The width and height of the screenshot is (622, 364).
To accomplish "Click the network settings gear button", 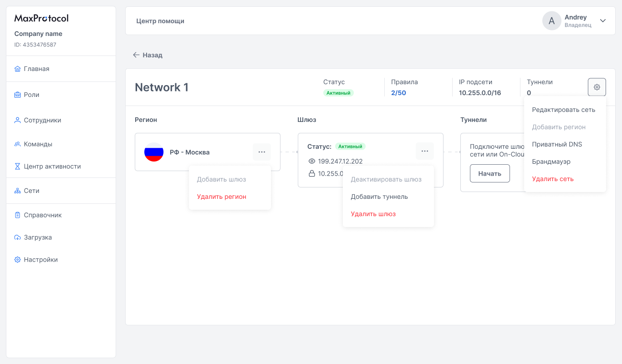I will (597, 87).
